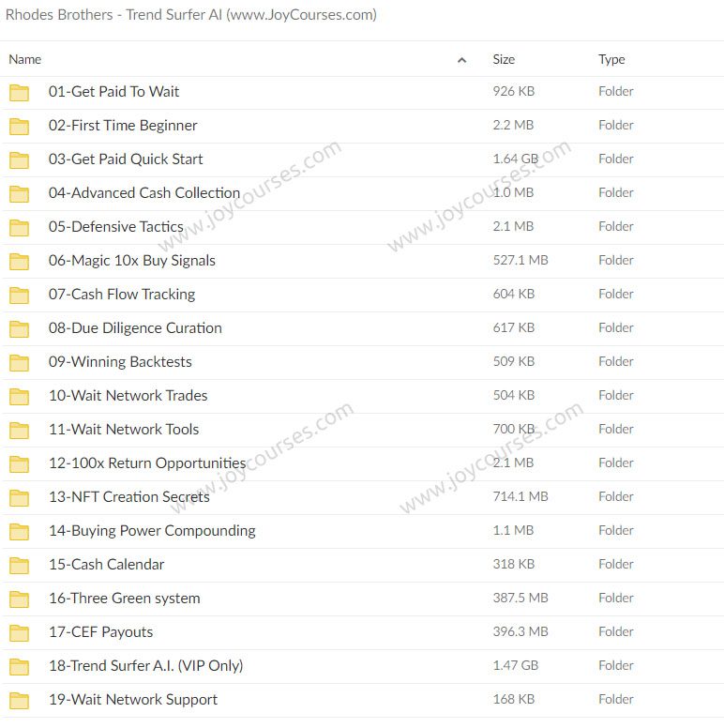Click the 1.1 MB size value

coord(513,531)
